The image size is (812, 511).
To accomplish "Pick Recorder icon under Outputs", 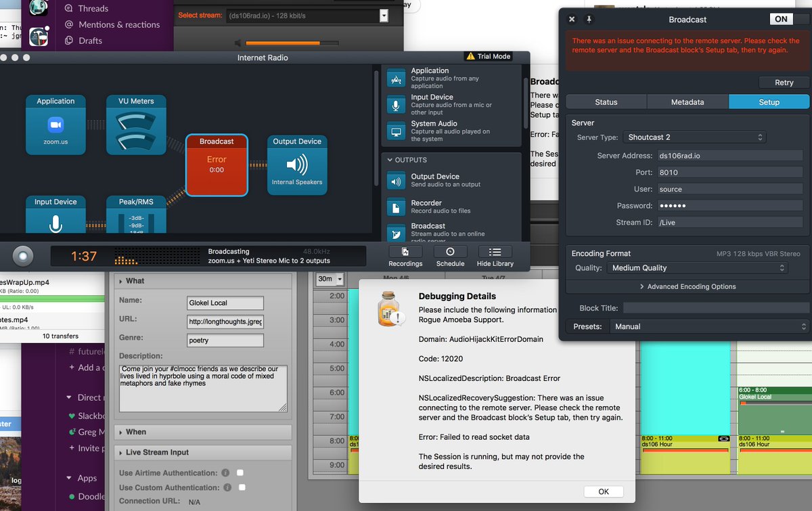I will click(396, 207).
